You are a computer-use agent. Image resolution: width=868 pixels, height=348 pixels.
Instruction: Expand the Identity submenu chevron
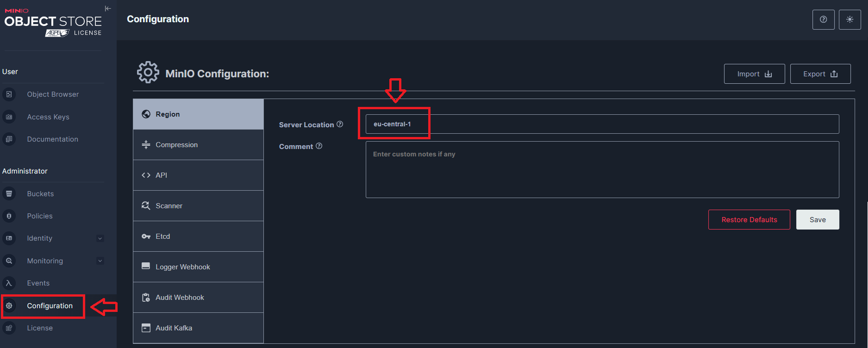pos(100,239)
